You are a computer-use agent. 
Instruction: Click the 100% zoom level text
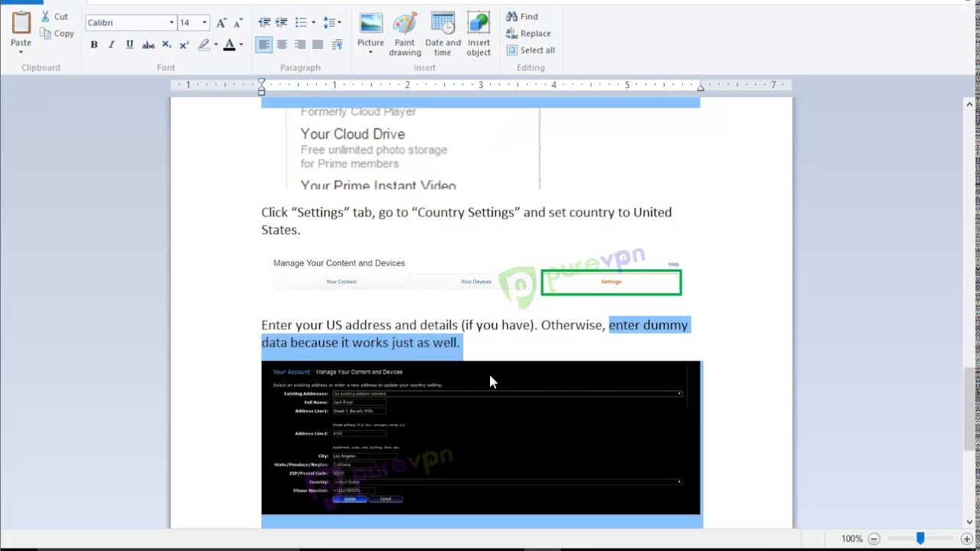coord(851,539)
